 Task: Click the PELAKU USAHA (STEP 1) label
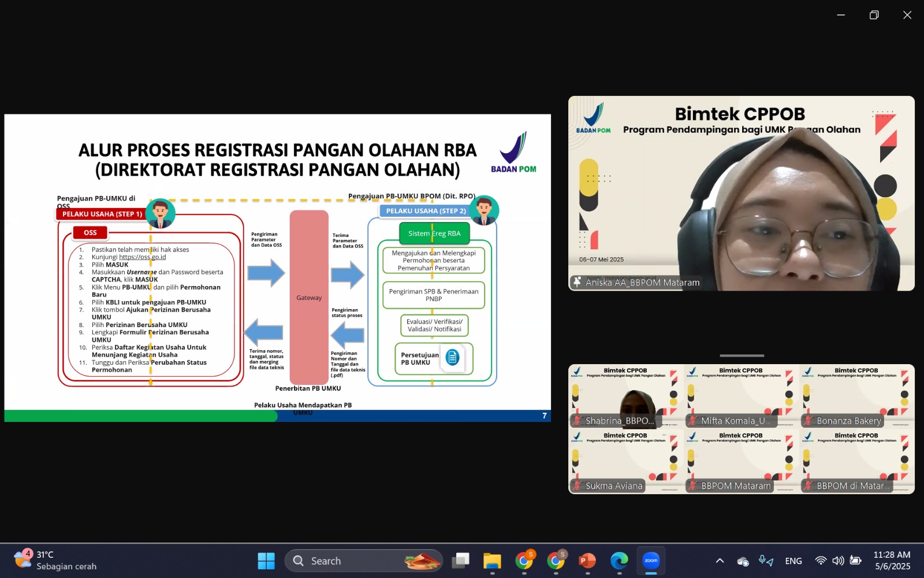(102, 214)
